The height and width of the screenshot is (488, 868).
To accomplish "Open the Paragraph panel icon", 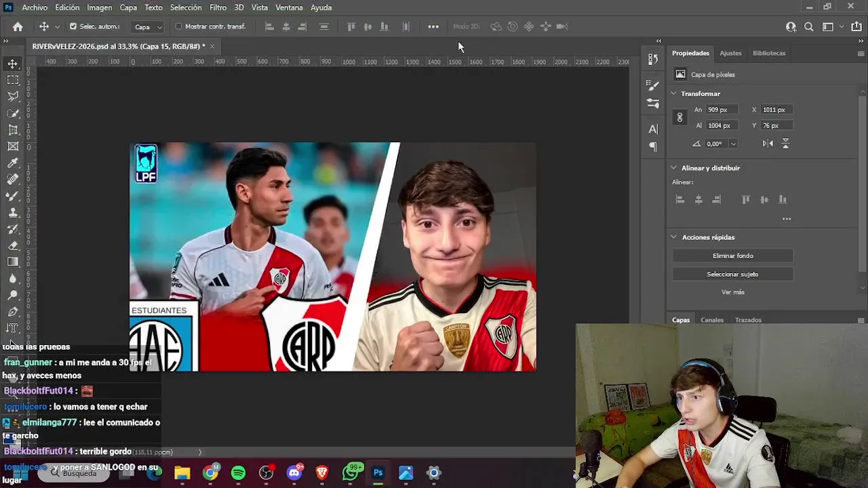I will pos(653,146).
